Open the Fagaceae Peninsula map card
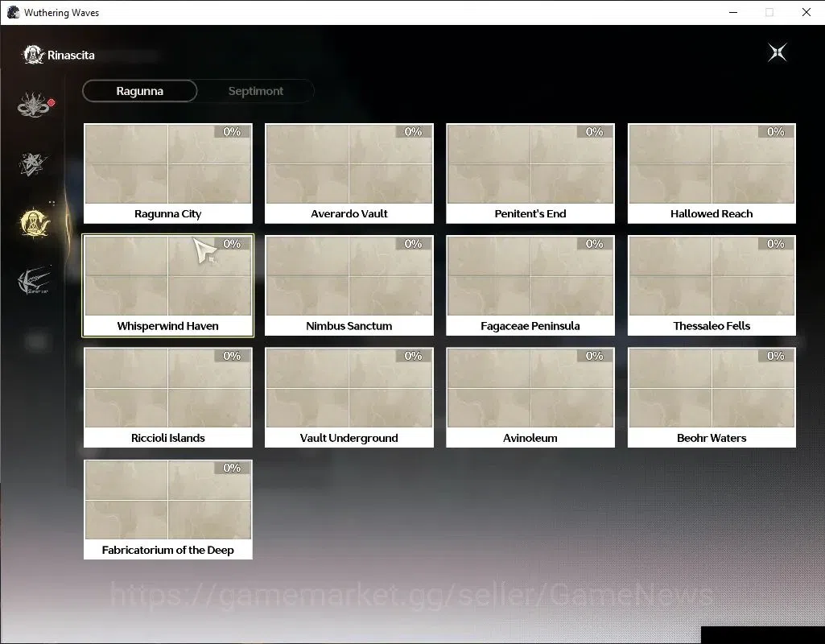The image size is (825, 644). pos(530,285)
